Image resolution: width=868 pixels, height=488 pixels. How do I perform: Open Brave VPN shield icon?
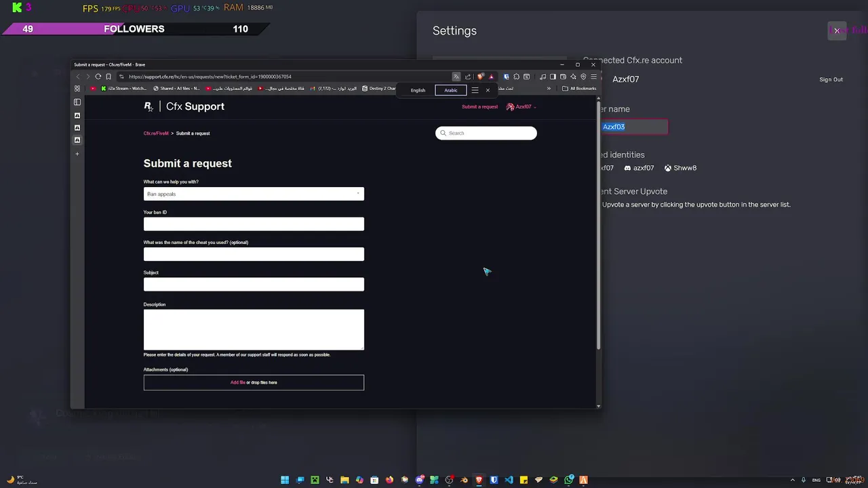(583, 77)
